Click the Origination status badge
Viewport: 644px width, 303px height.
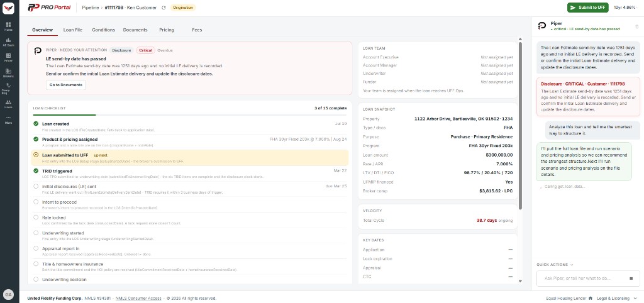tap(183, 8)
